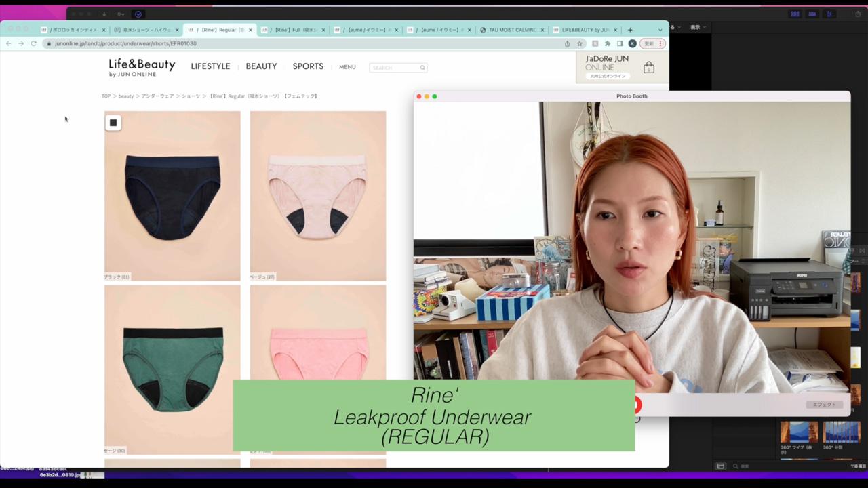Click the browser reload button
868x488 pixels.
click(x=33, y=43)
